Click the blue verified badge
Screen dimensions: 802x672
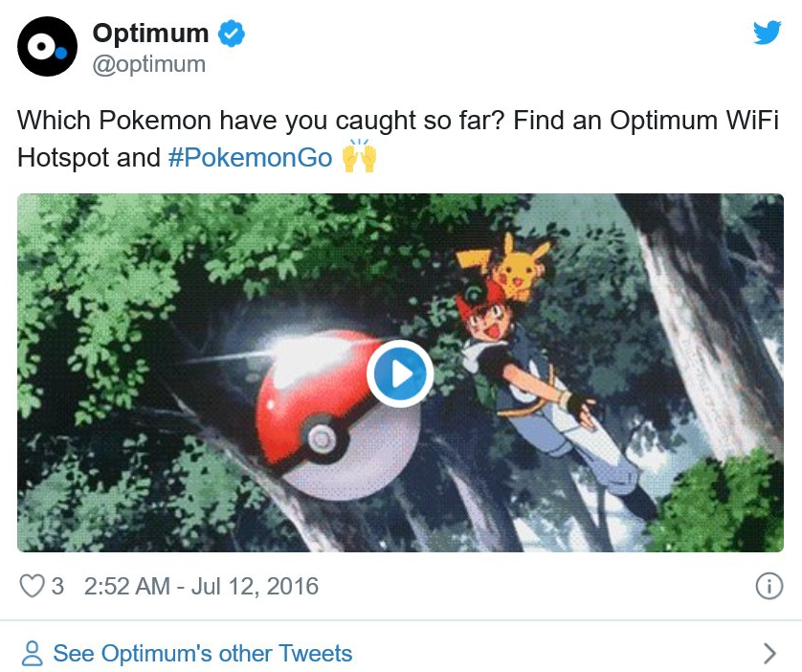click(x=232, y=34)
